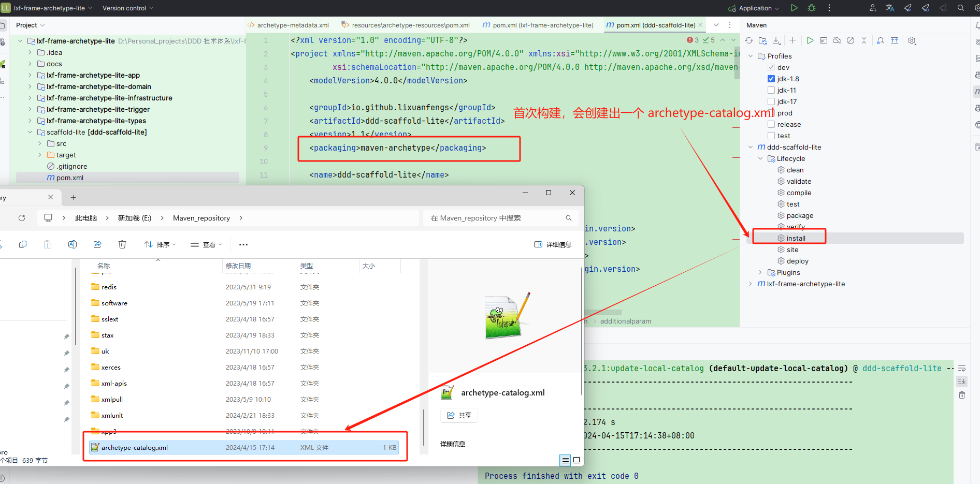Image resolution: width=980 pixels, height=484 pixels.
Task: Run the Application configuration
Action: [794, 8]
